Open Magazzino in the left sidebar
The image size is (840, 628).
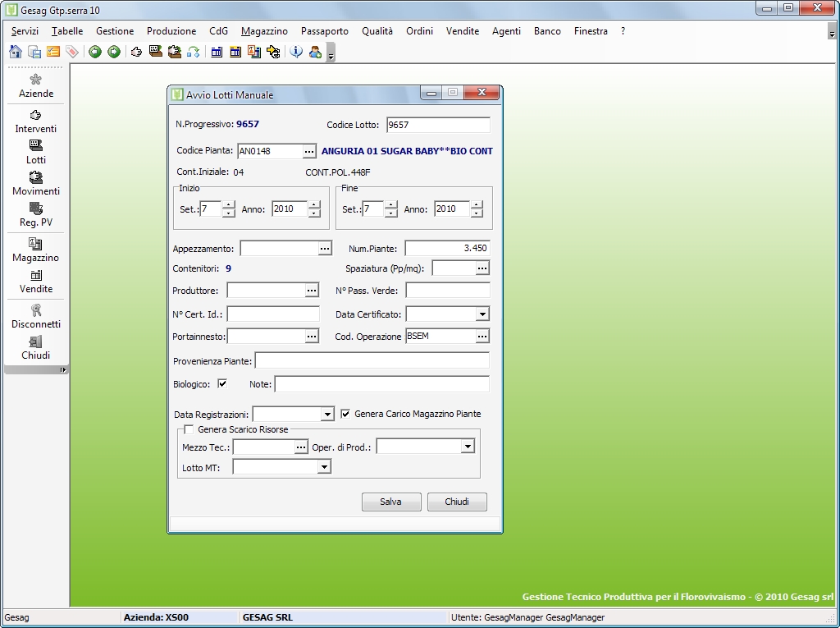pyautogui.click(x=36, y=250)
